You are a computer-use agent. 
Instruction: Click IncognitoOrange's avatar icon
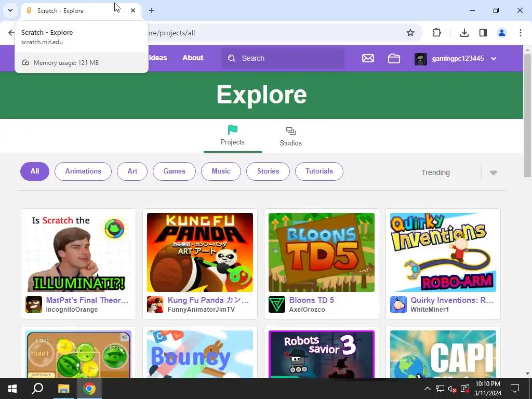(x=34, y=304)
